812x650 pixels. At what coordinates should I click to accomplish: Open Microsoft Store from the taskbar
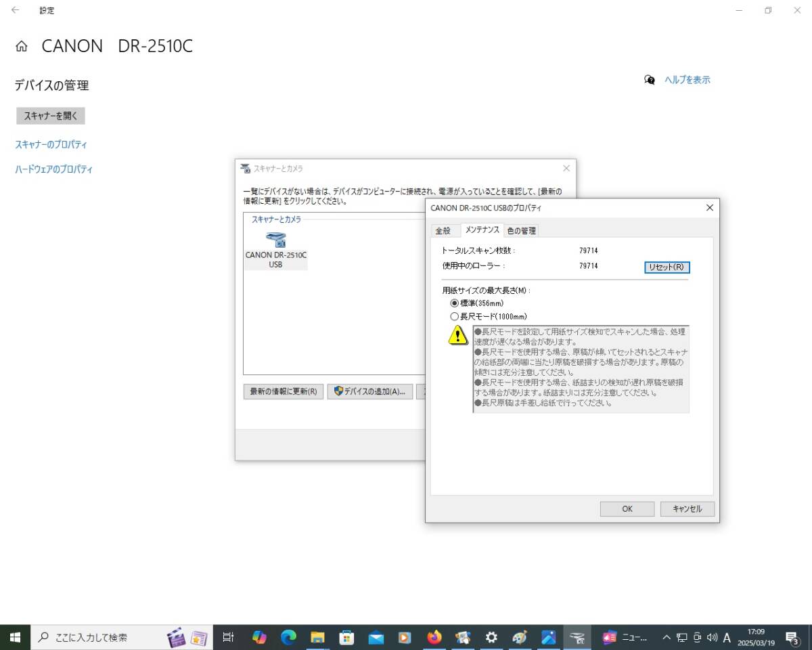[x=346, y=637]
